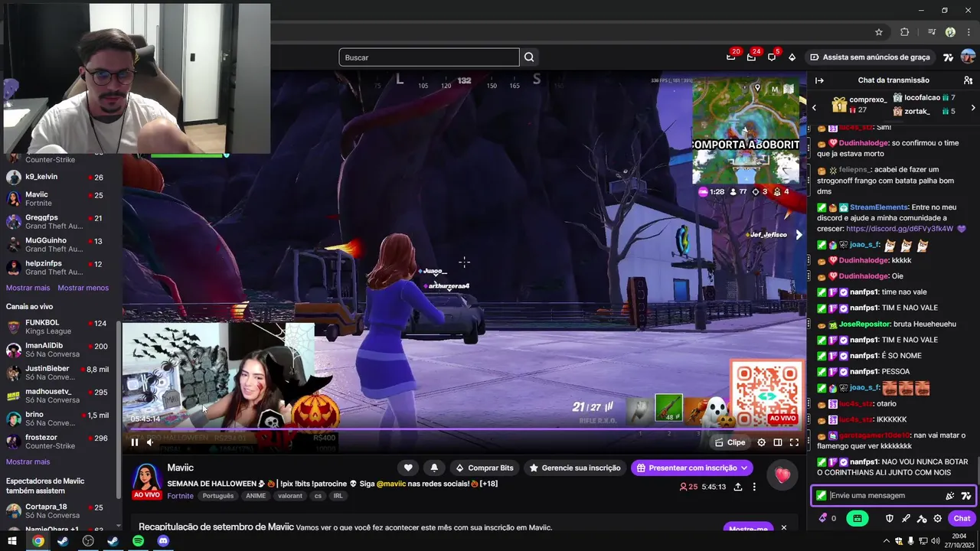The width and height of the screenshot is (980, 551).
Task: Click the pink heart hype button
Action: (x=782, y=475)
